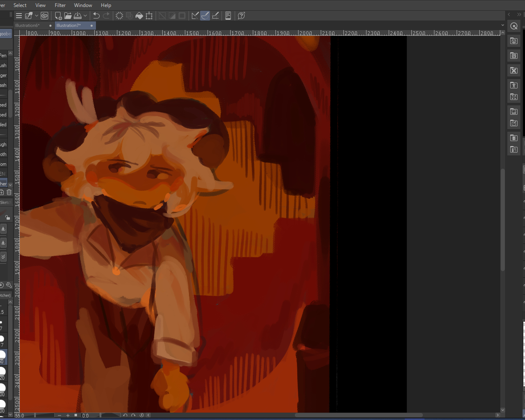Open the canvas tab list chevron
525x420 pixels.
pyautogui.click(x=502, y=25)
